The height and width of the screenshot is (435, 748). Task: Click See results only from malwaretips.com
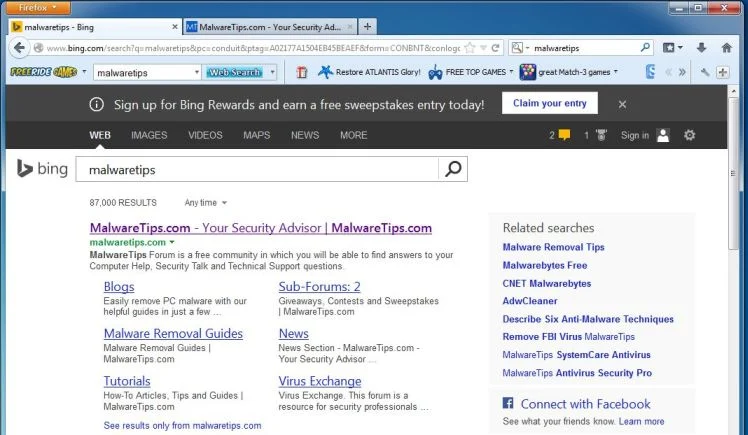pyautogui.click(x=182, y=425)
